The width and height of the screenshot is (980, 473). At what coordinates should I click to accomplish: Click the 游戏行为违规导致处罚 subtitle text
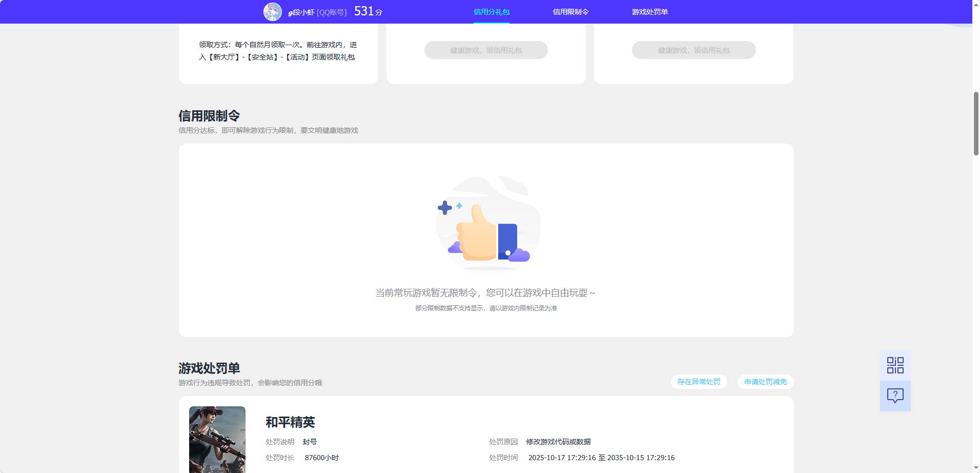250,383
